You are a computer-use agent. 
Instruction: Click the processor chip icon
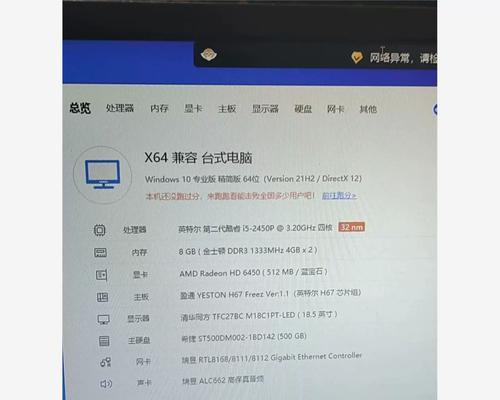click(99, 230)
